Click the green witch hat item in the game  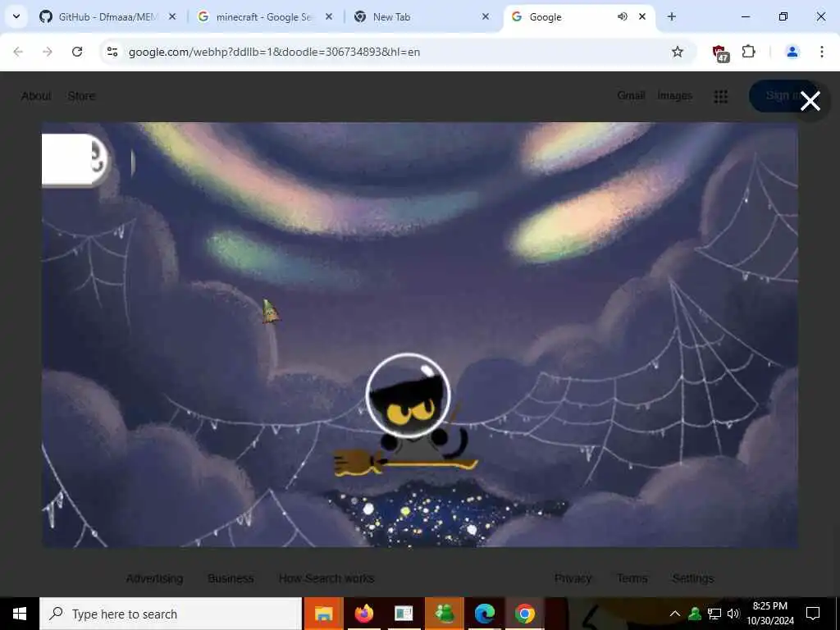[x=270, y=311]
